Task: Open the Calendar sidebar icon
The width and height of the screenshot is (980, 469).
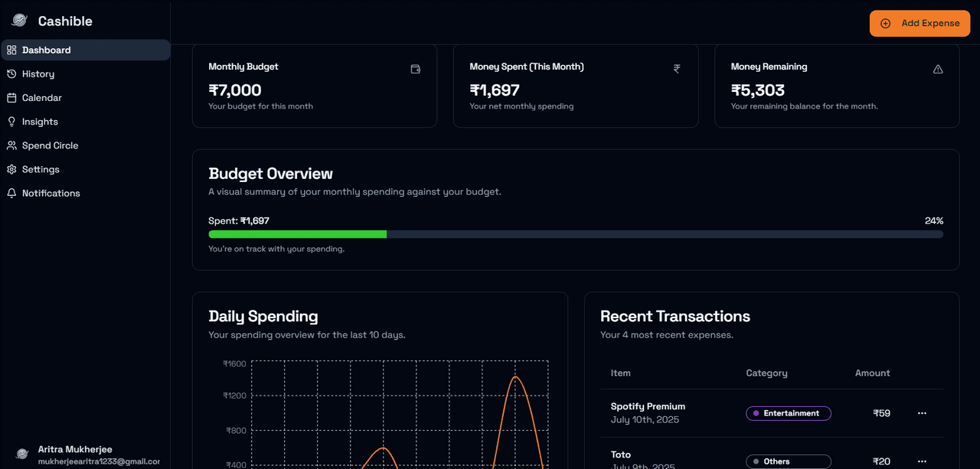Action: pos(11,97)
